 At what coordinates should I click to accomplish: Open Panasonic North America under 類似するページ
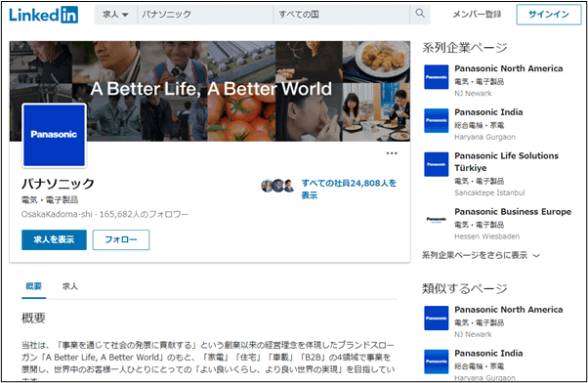pos(509,310)
